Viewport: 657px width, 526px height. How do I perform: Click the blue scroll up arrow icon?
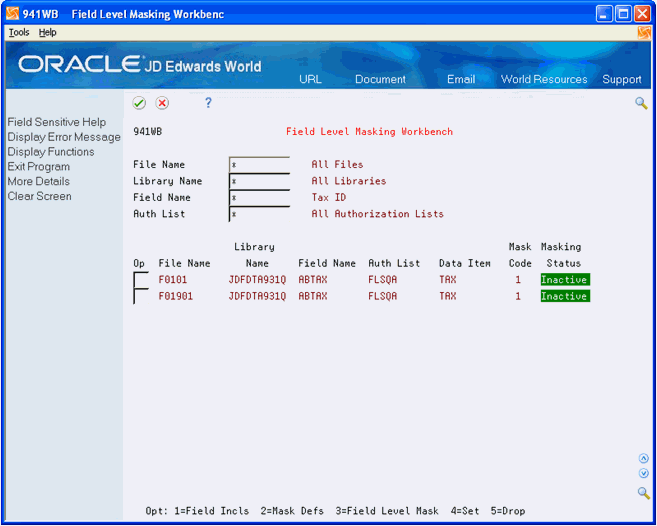tap(644, 459)
